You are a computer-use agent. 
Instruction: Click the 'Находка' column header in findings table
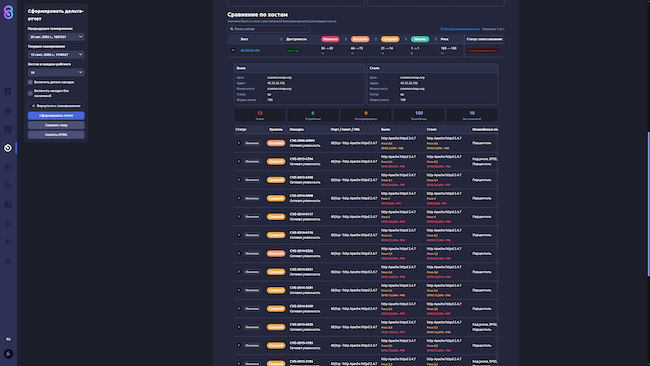(296, 129)
